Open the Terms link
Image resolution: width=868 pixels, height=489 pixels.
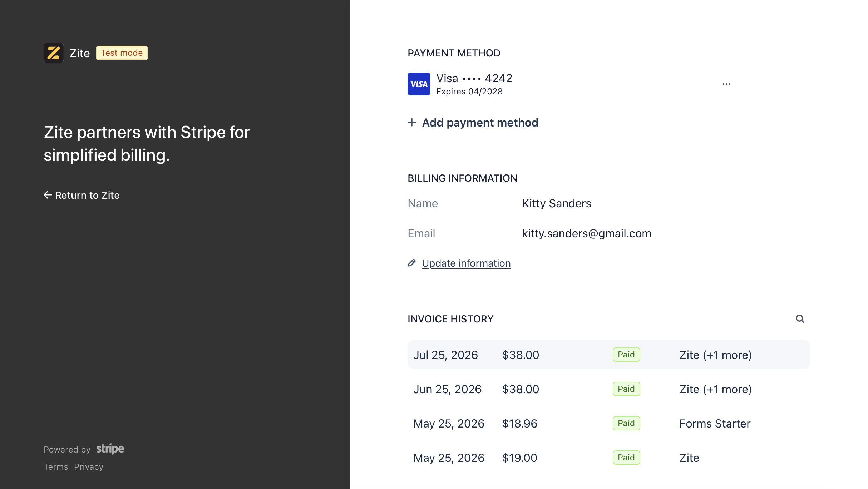pyautogui.click(x=56, y=467)
